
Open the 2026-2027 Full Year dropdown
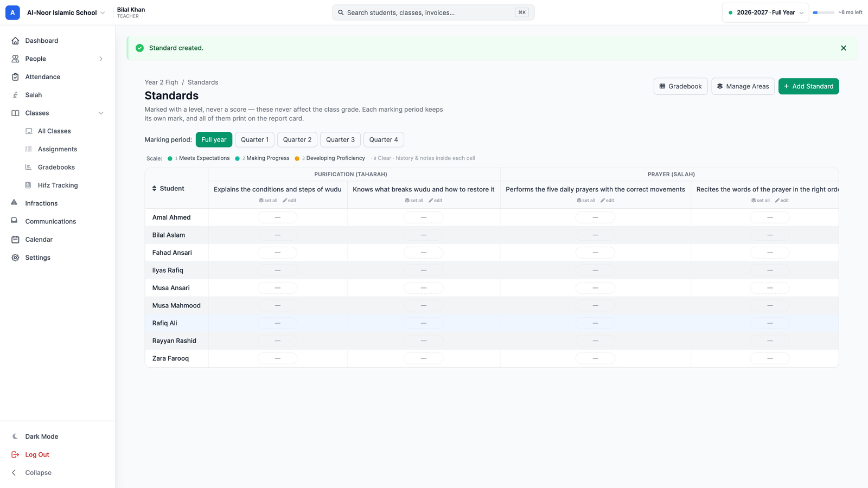765,12
